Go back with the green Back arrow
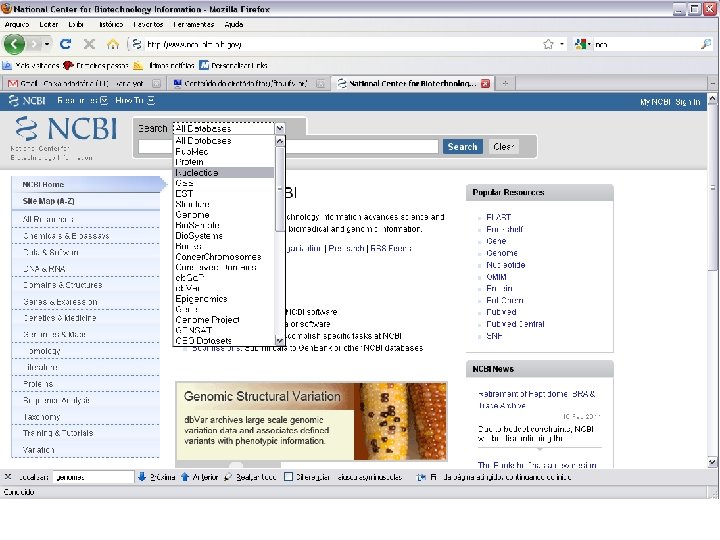 point(14,45)
